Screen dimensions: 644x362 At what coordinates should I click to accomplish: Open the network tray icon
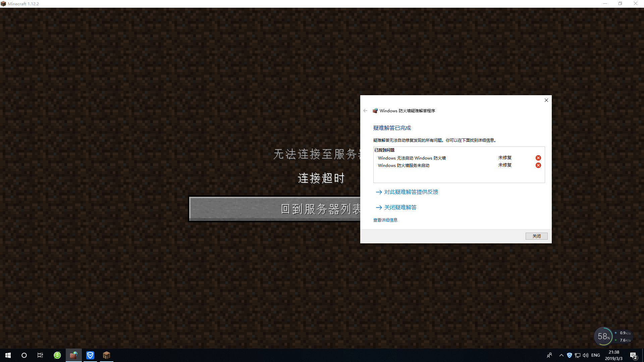click(x=578, y=355)
